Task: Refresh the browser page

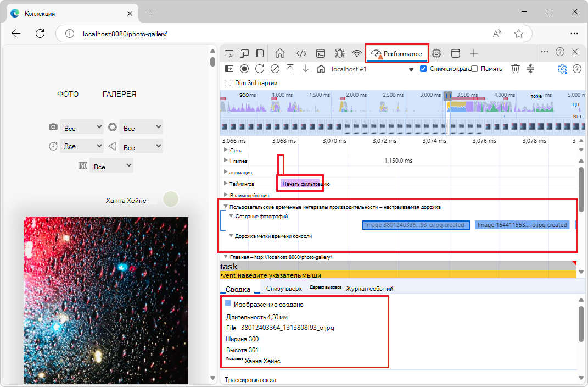Action: tap(40, 34)
